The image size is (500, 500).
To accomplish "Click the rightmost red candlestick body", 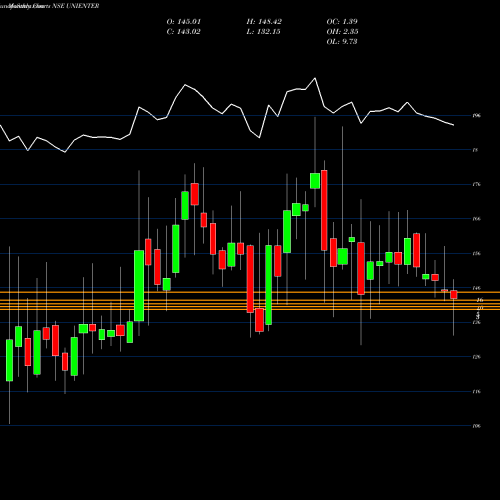I will point(454,295).
